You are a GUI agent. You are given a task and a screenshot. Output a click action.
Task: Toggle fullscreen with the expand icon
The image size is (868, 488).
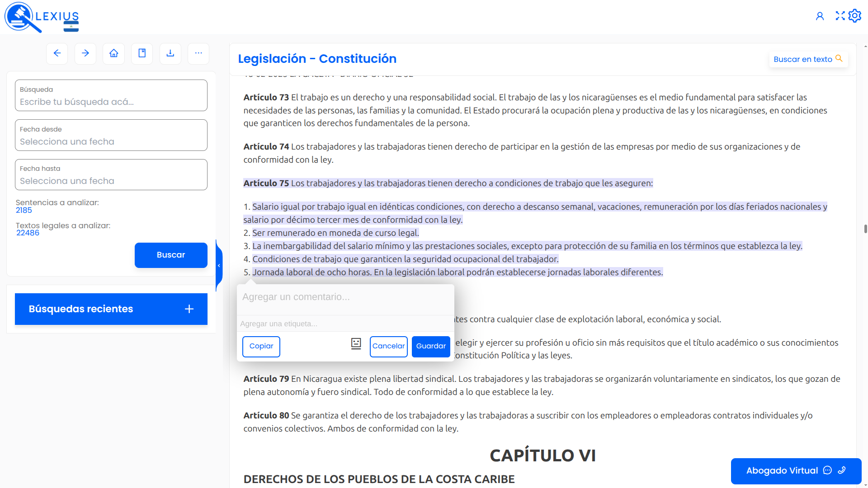click(840, 15)
